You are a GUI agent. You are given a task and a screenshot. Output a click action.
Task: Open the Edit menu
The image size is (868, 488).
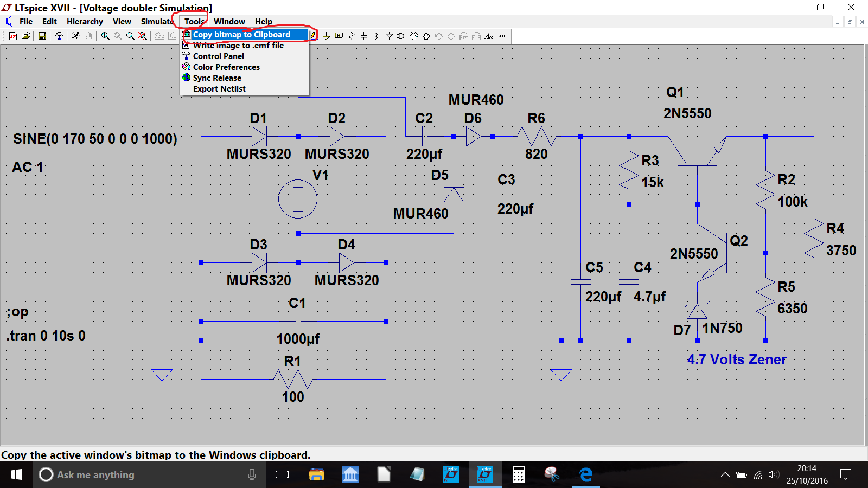click(49, 22)
